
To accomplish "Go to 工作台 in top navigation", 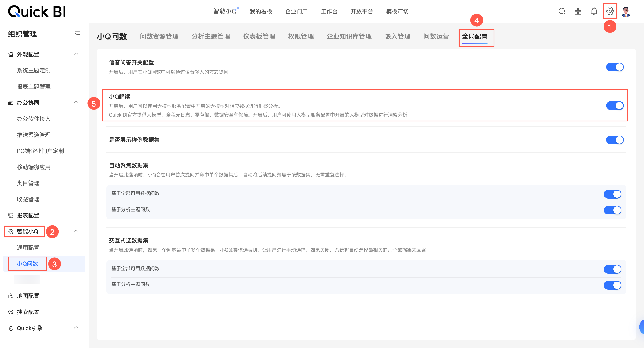I will (x=329, y=11).
